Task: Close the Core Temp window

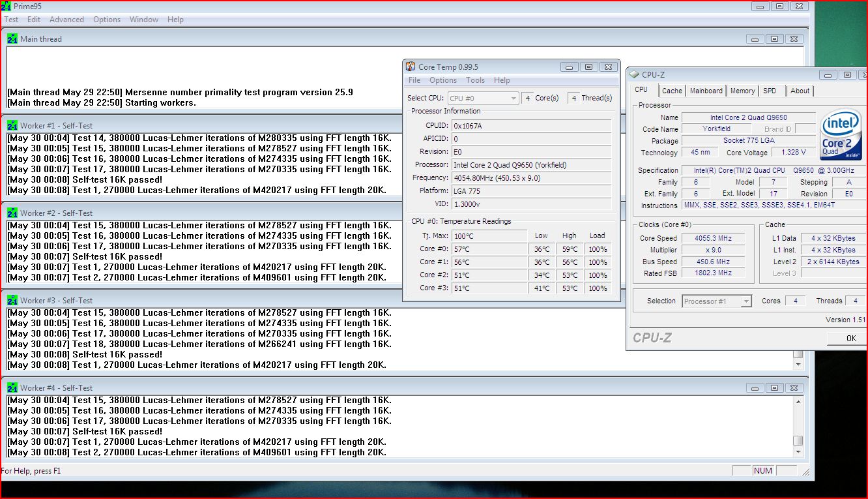Action: pyautogui.click(x=607, y=67)
